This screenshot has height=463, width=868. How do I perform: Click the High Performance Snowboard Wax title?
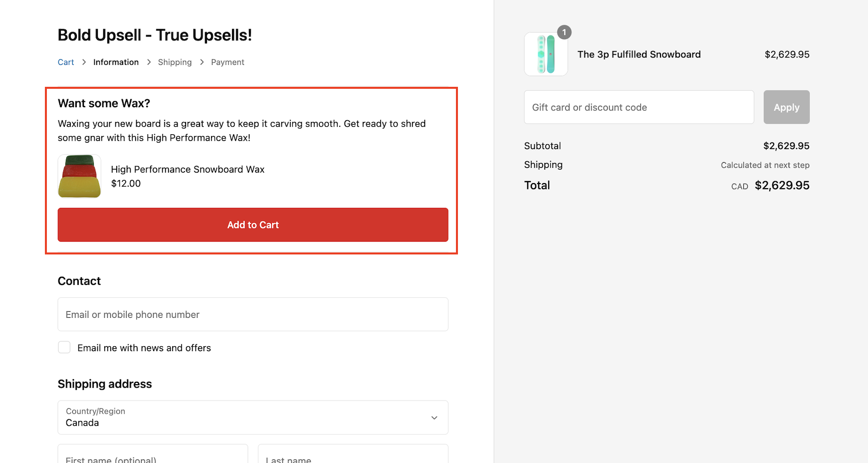[x=188, y=169]
